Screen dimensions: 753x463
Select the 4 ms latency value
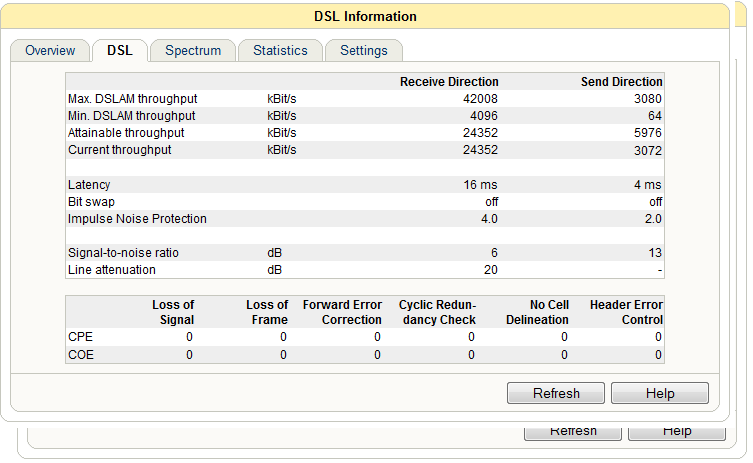647,185
